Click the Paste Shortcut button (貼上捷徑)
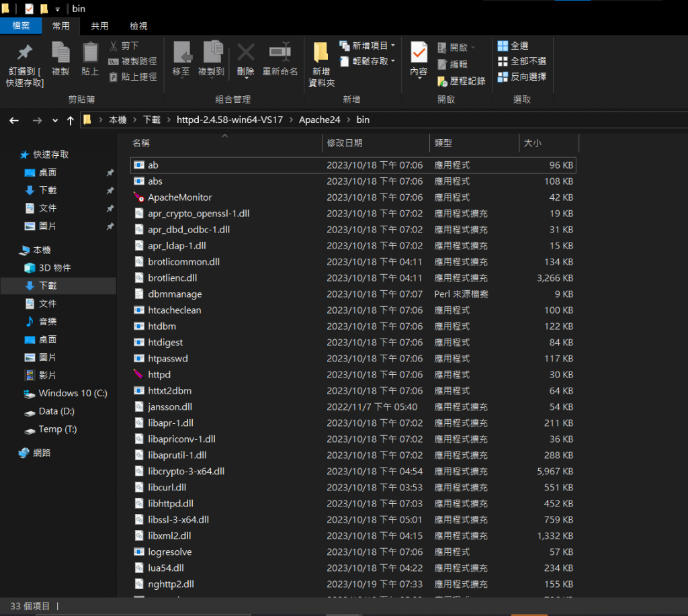 [132, 77]
